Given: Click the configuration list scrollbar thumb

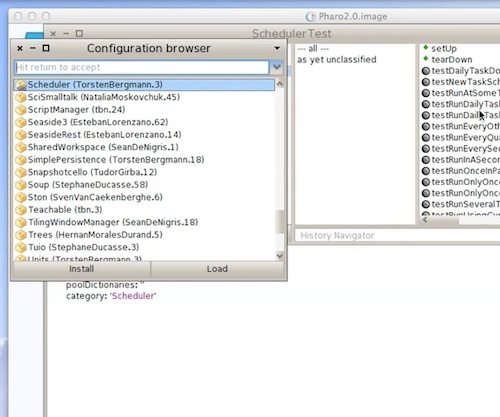Looking at the screenshot, I should tap(280, 221).
